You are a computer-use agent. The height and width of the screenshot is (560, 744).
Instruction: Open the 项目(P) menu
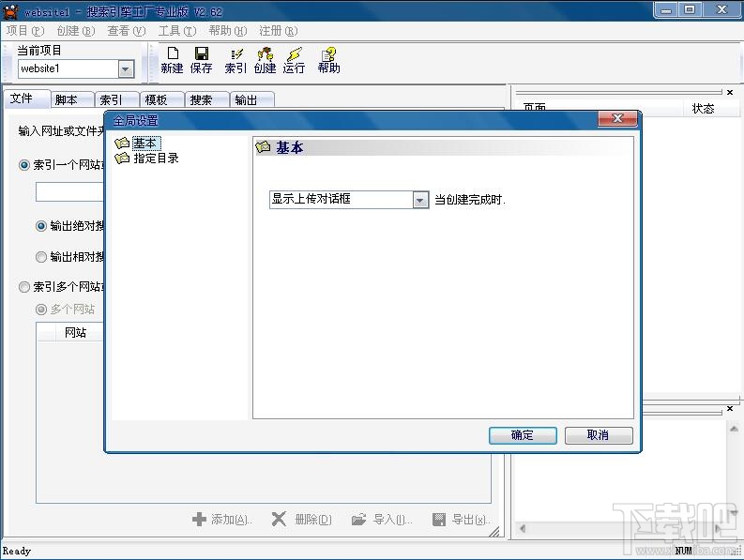25,31
